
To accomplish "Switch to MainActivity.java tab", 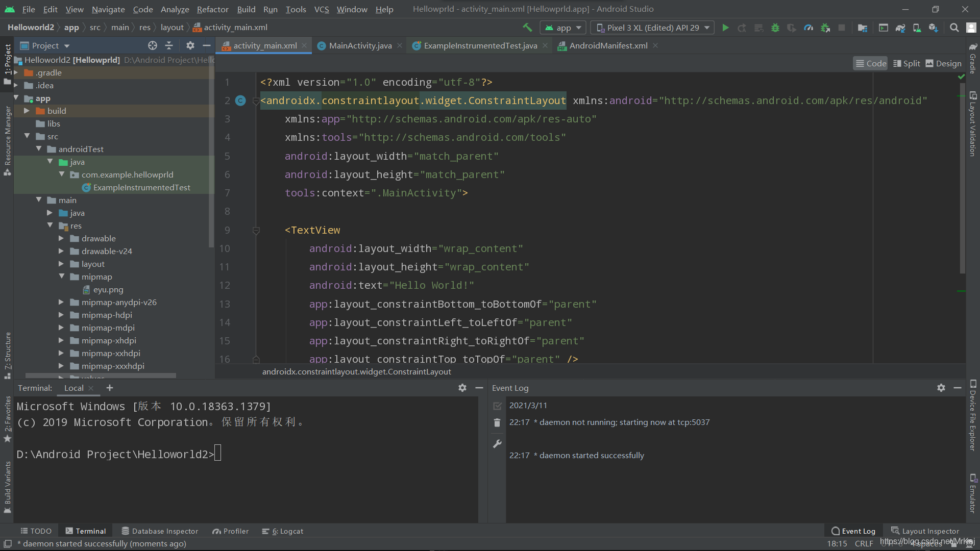I will click(360, 45).
